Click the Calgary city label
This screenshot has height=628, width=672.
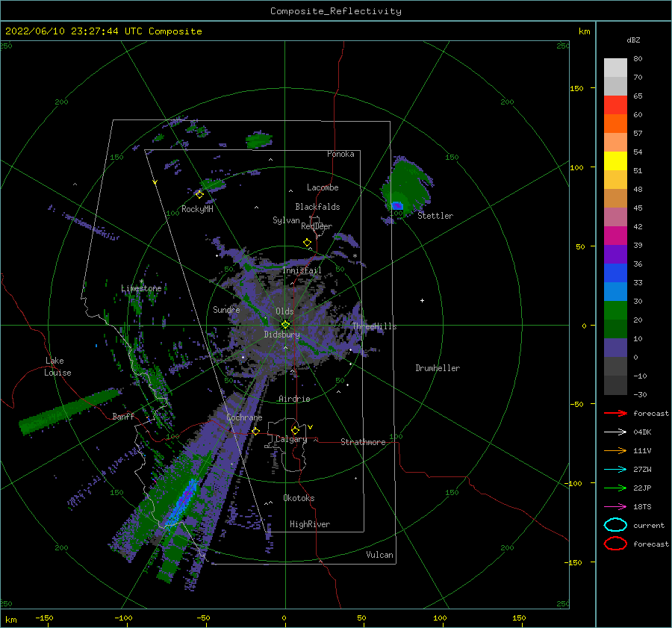[x=291, y=439]
